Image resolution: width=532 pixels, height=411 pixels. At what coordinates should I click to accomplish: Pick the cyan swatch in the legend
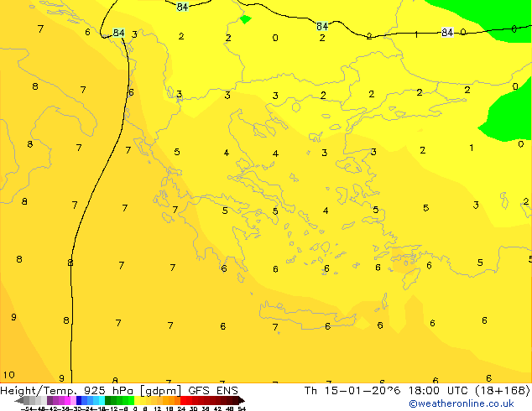click(x=102, y=401)
